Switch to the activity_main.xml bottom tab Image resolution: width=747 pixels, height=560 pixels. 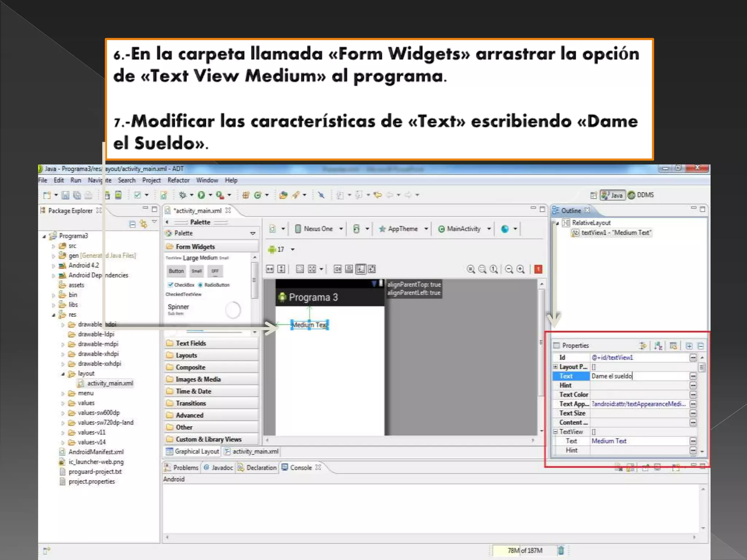252,451
